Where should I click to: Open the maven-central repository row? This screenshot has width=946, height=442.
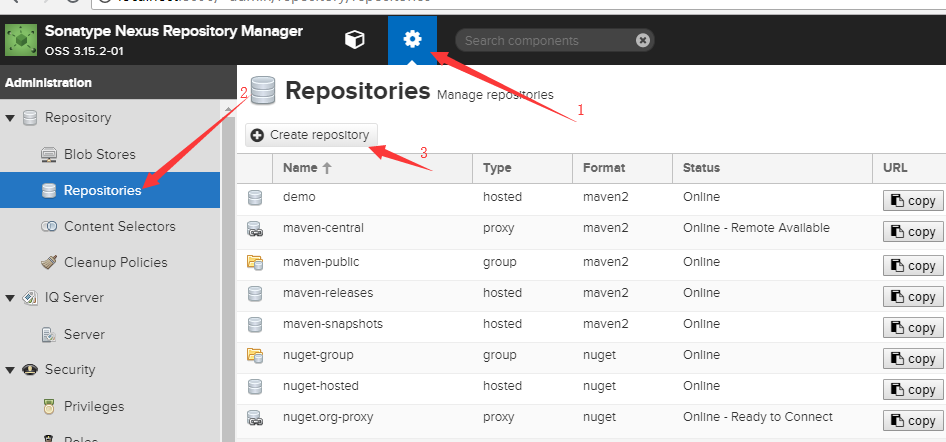(591, 232)
